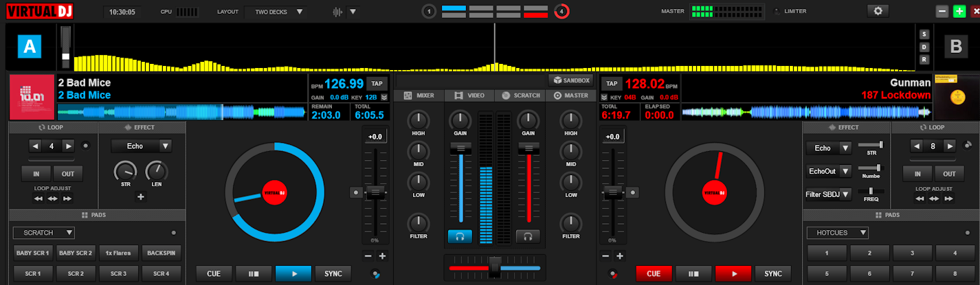This screenshot has width=980, height=285.
Task: Open HOTCUES pads mode dropdown
Action: (838, 233)
